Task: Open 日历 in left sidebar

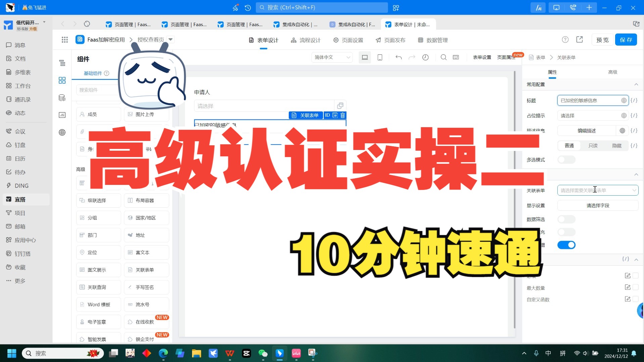Action: coord(20,159)
